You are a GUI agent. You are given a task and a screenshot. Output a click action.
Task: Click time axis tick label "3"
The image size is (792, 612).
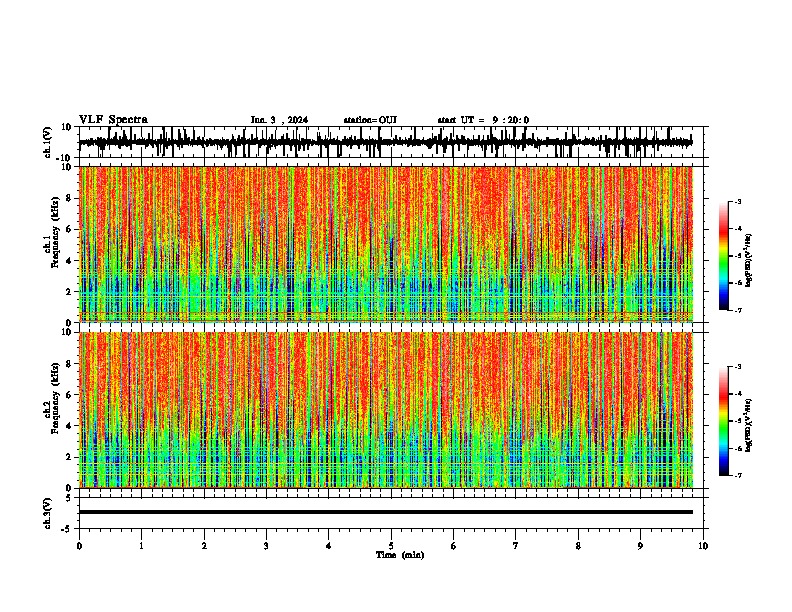(x=266, y=546)
